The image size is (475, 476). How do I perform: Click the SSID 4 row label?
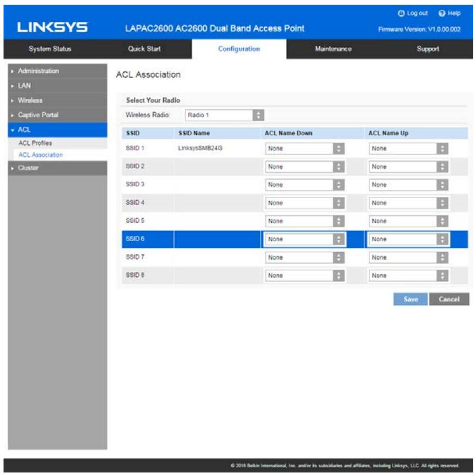135,203
